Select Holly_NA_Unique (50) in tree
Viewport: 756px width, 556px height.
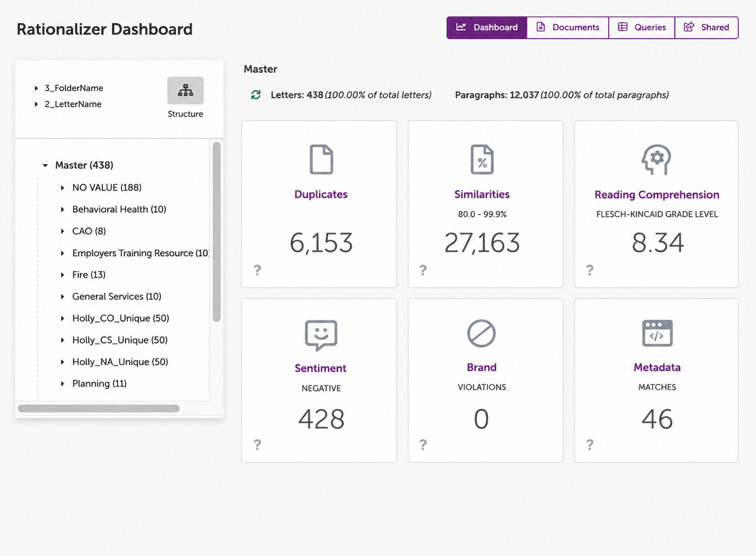pos(120,362)
